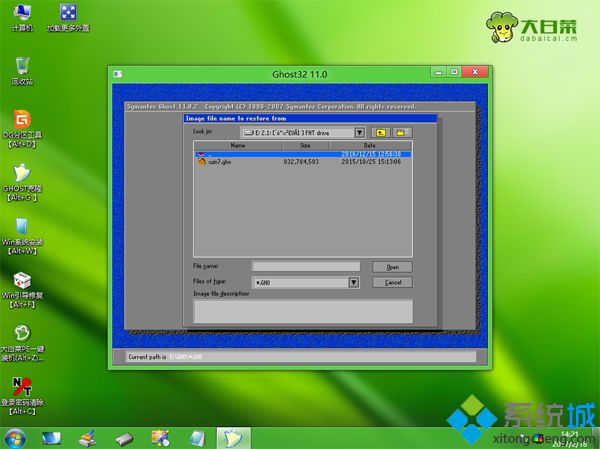This screenshot has height=449, width=600.
Task: Open the Computer desktop icon
Action: (x=22, y=17)
